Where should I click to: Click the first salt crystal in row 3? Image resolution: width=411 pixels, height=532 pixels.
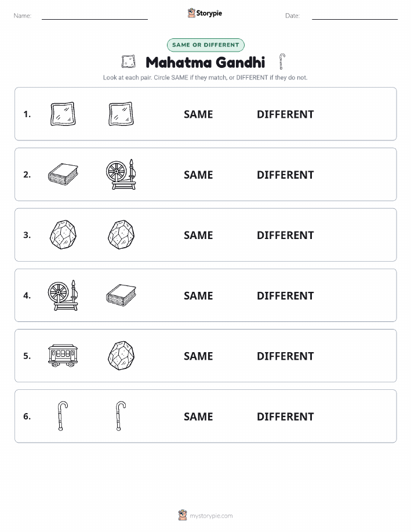[63, 235]
